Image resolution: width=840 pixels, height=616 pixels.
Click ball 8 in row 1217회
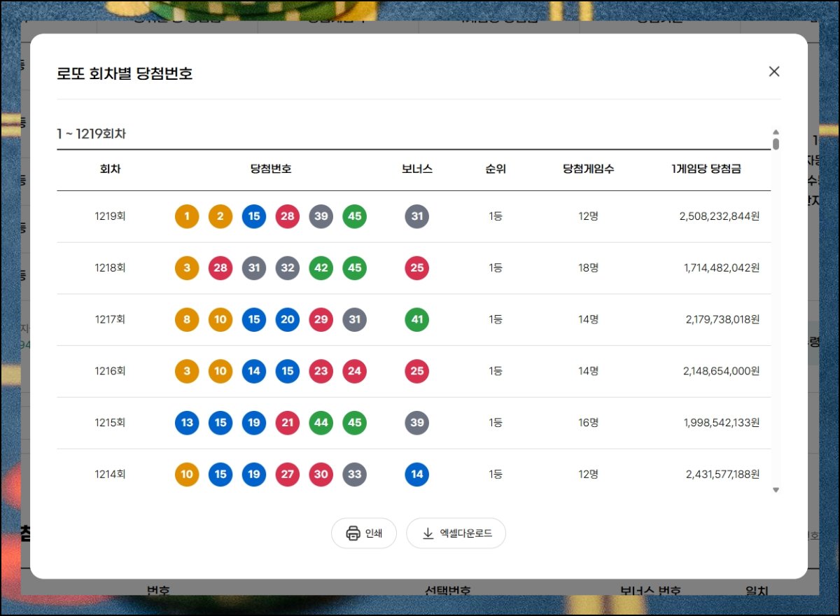(187, 320)
